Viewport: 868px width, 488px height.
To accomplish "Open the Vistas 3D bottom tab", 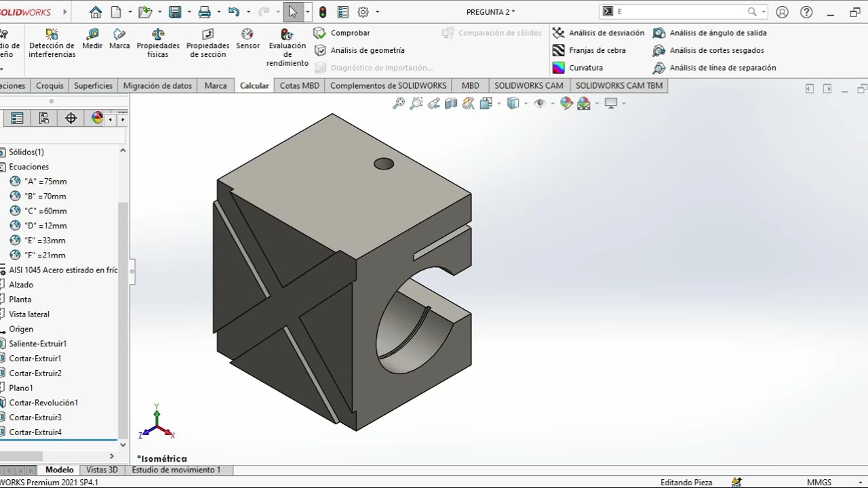I will coord(102,470).
